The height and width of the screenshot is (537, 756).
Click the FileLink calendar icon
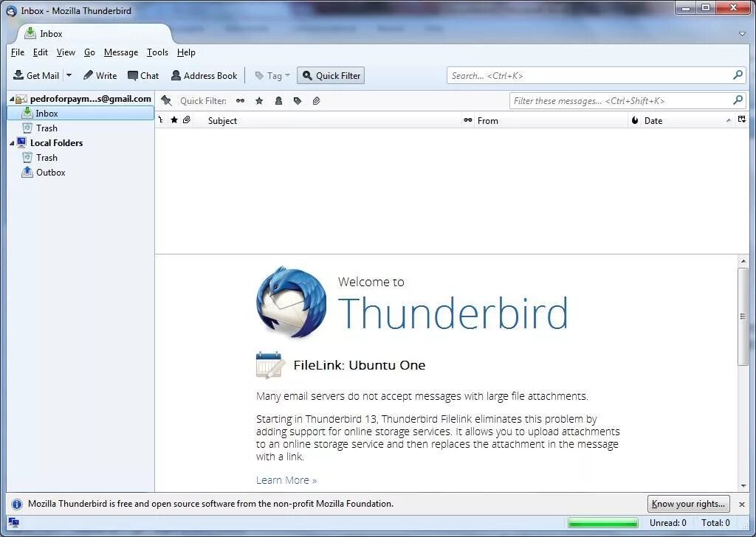(x=269, y=365)
